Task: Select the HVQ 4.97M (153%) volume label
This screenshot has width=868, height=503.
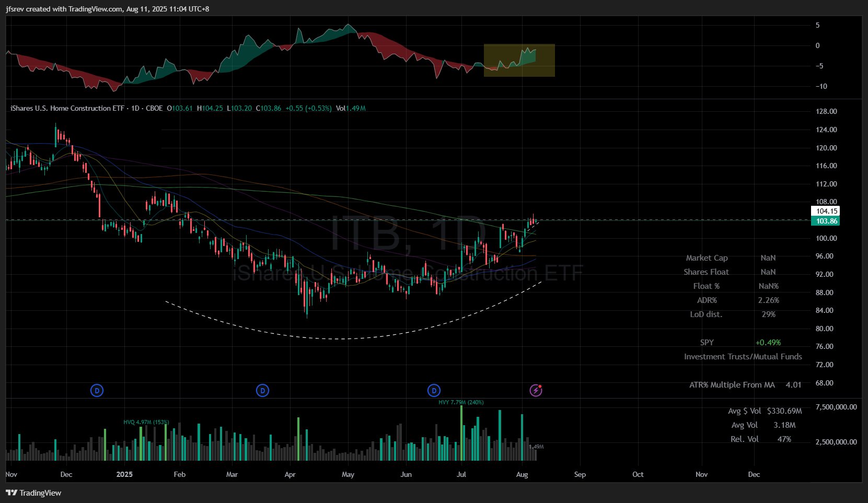Action: [x=146, y=422]
